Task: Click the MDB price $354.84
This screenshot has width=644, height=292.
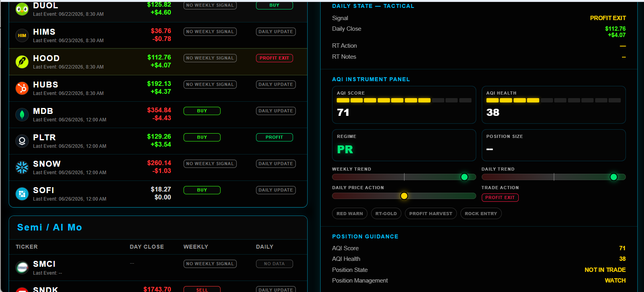Action: (x=159, y=110)
